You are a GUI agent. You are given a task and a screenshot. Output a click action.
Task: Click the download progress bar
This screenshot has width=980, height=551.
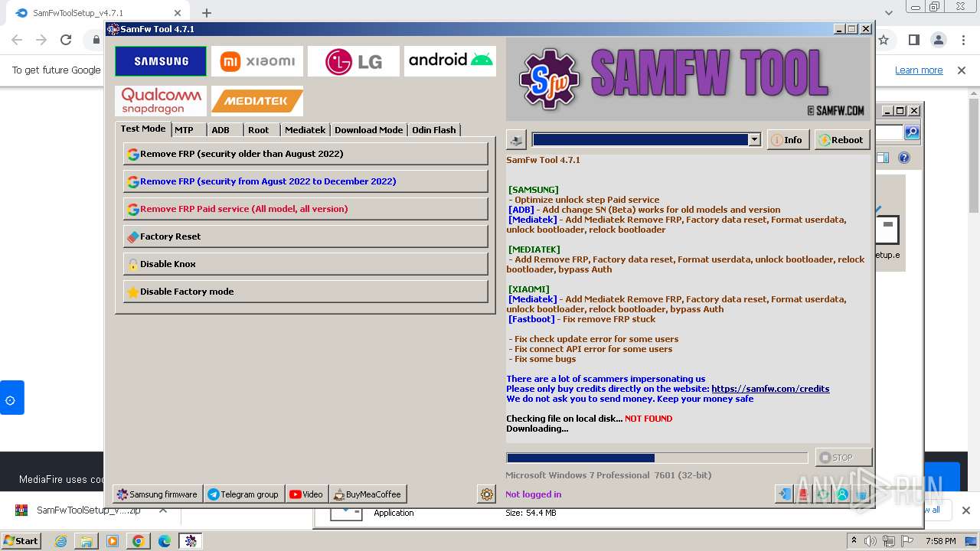pos(657,458)
